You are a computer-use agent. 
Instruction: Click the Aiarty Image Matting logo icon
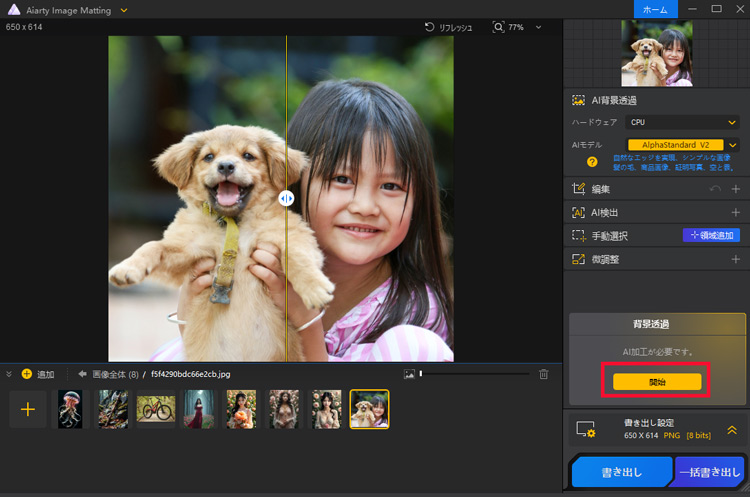14,10
